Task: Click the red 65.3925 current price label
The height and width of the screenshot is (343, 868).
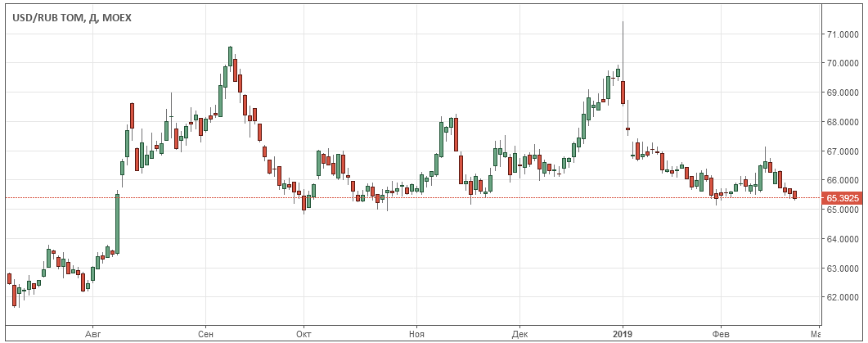Action: [842, 198]
